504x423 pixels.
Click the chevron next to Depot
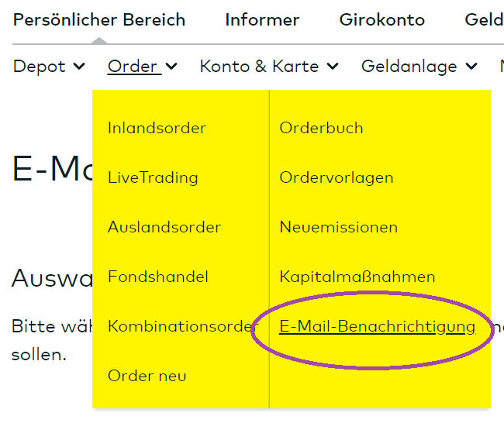[x=79, y=67]
